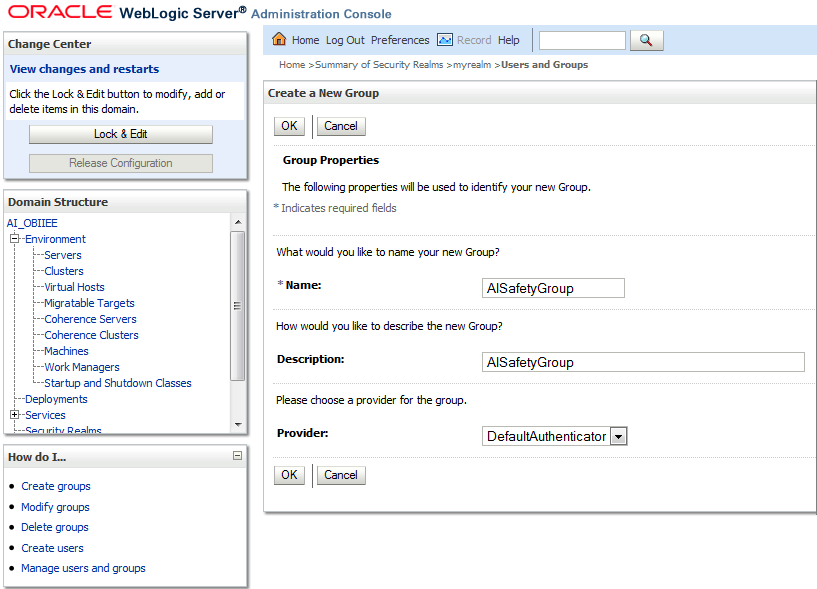Open Clusters in the domain tree
The height and width of the screenshot is (589, 817).
[64, 271]
